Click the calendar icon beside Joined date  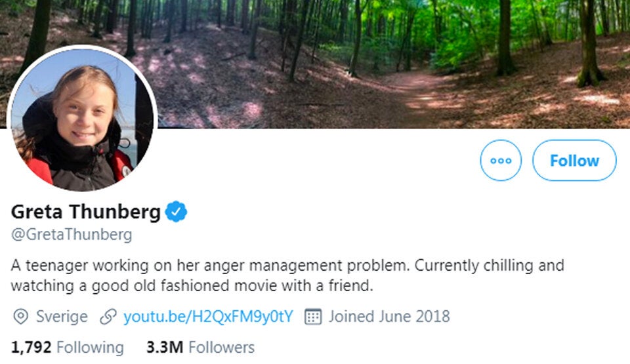[x=313, y=317]
